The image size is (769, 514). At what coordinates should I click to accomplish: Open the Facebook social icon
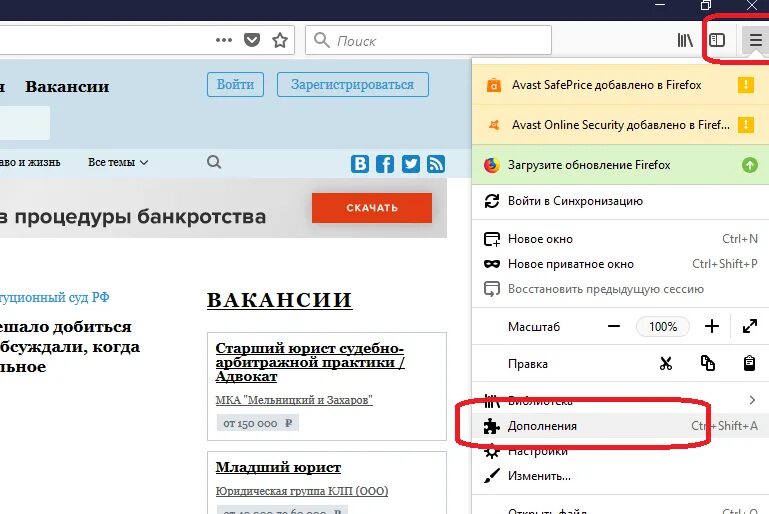(385, 163)
